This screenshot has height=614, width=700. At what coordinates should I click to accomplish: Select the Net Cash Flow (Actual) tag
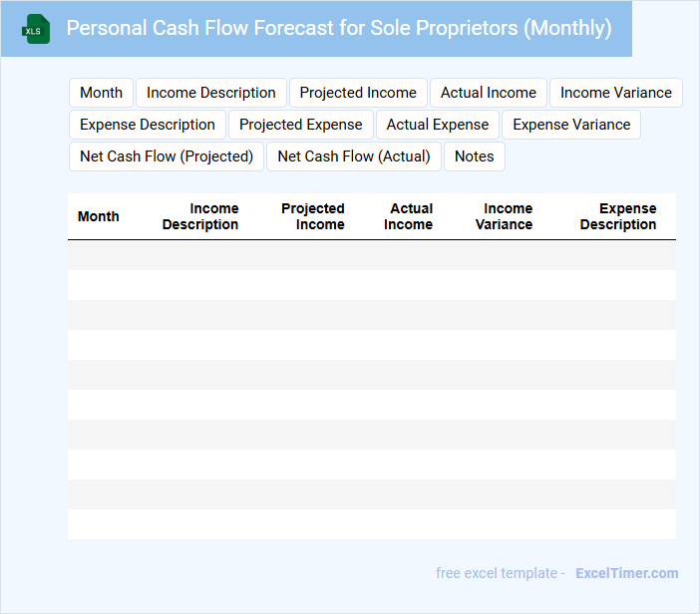pyautogui.click(x=354, y=156)
